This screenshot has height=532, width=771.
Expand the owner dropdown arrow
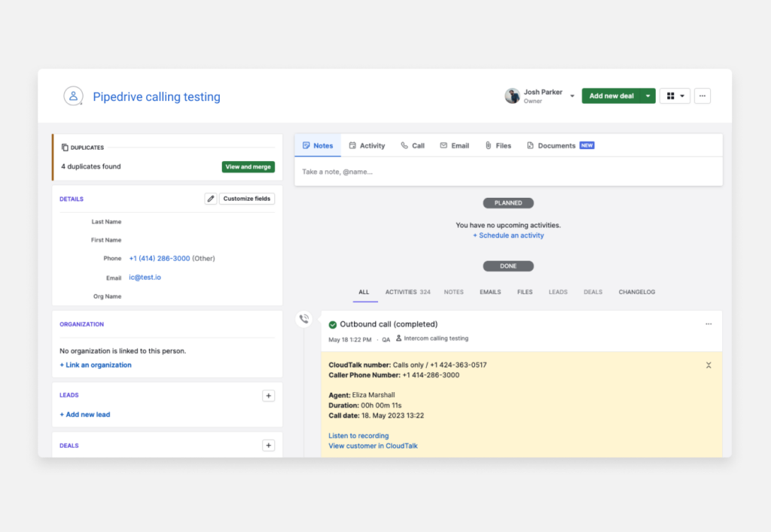(572, 96)
